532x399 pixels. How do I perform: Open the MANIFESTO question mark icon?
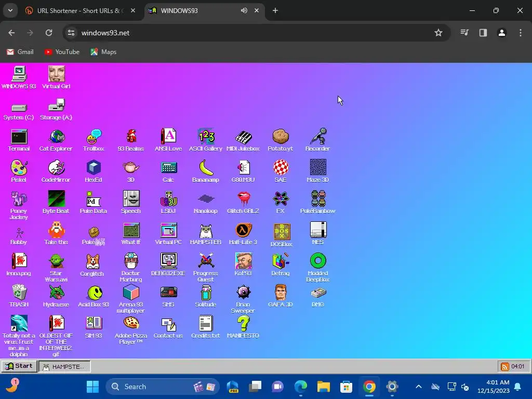click(x=243, y=327)
